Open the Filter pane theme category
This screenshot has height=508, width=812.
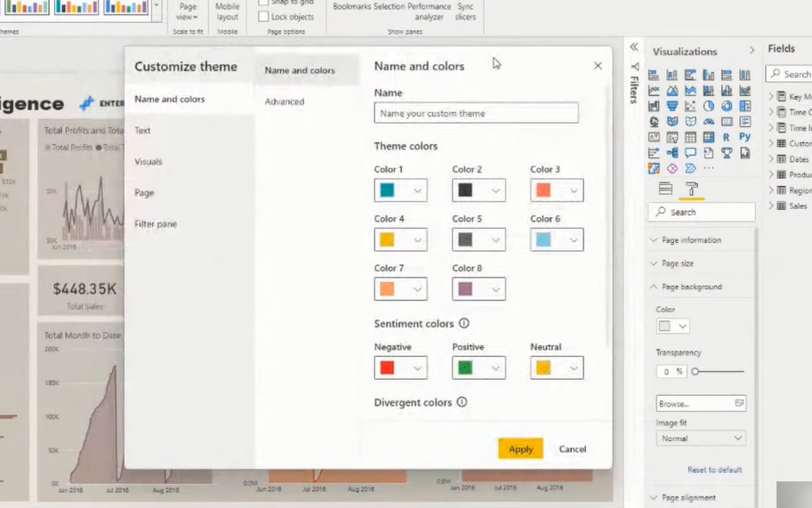156,223
